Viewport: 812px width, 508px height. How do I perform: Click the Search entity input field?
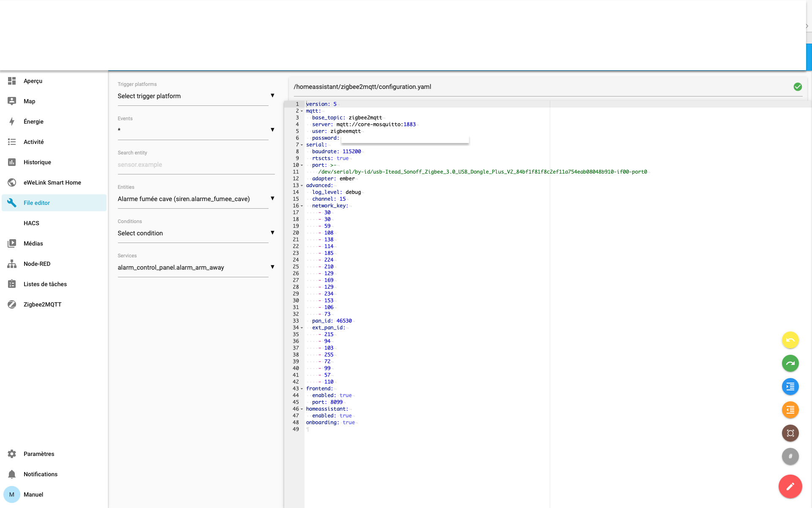196,165
